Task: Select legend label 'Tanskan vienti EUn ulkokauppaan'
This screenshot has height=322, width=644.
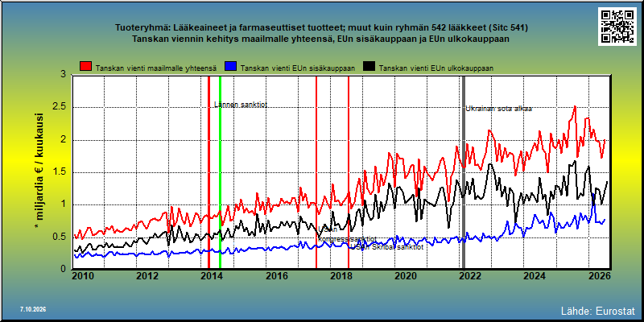Action: pyautogui.click(x=436, y=68)
